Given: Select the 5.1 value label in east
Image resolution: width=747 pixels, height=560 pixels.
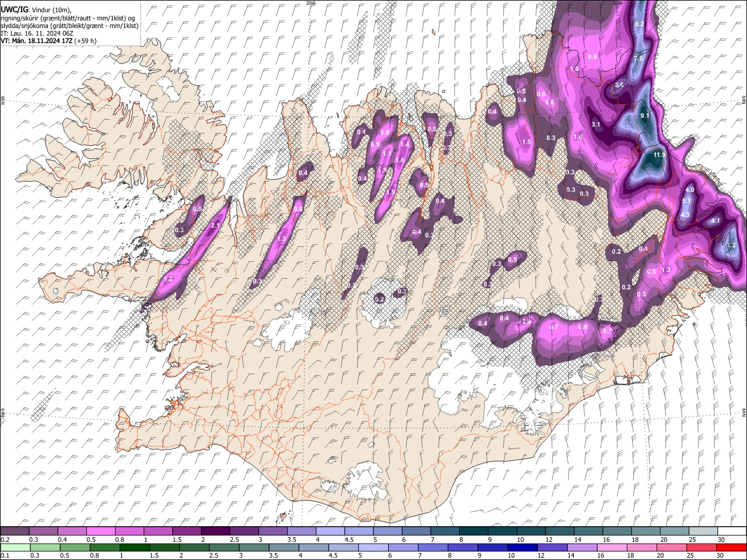Looking at the screenshot, I should (686, 201).
